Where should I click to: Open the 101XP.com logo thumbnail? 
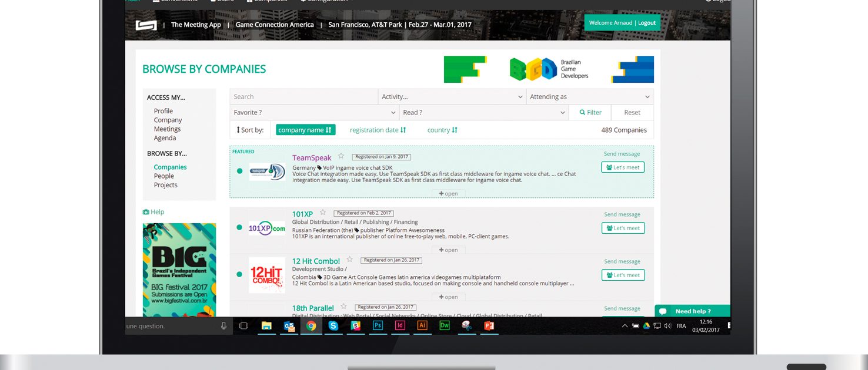coord(267,228)
